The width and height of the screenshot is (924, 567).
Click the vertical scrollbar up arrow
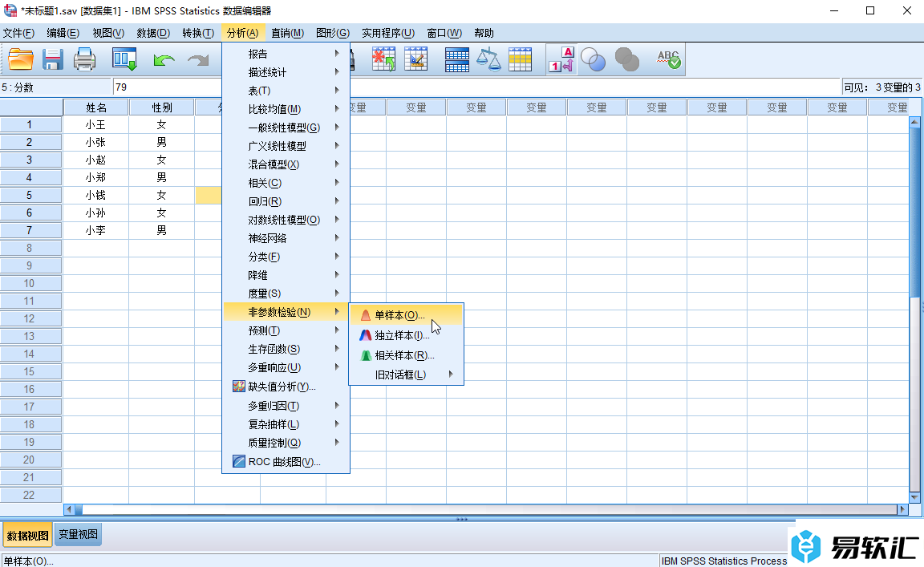pos(914,122)
